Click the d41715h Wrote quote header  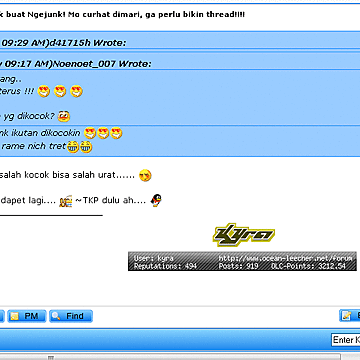point(63,43)
